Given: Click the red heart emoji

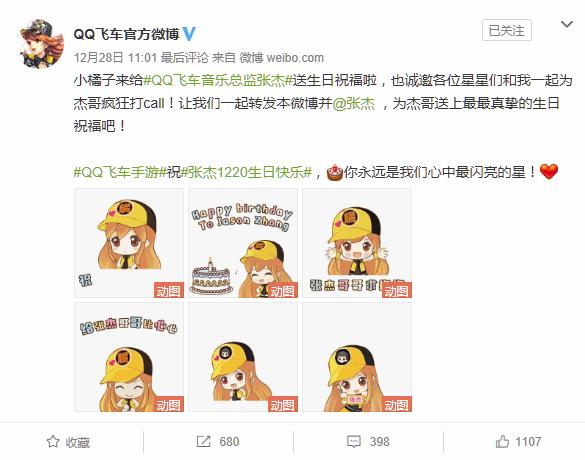Looking at the screenshot, I should coord(549,172).
